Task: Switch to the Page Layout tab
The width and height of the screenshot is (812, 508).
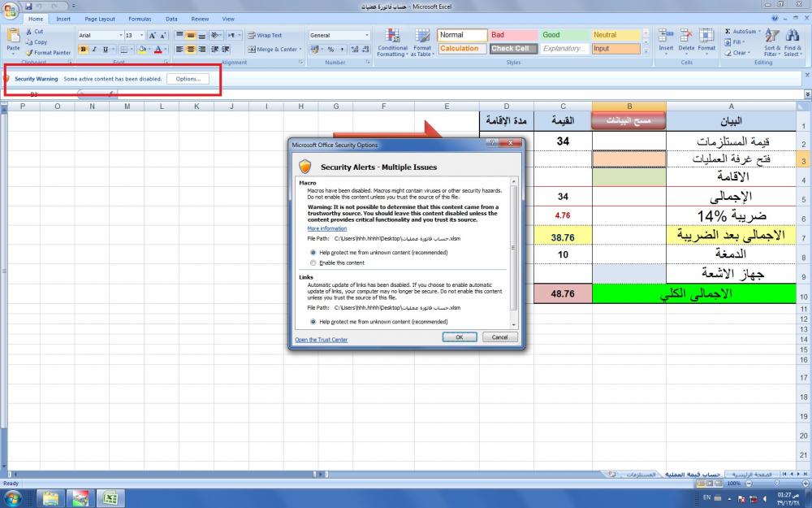Action: click(x=99, y=19)
